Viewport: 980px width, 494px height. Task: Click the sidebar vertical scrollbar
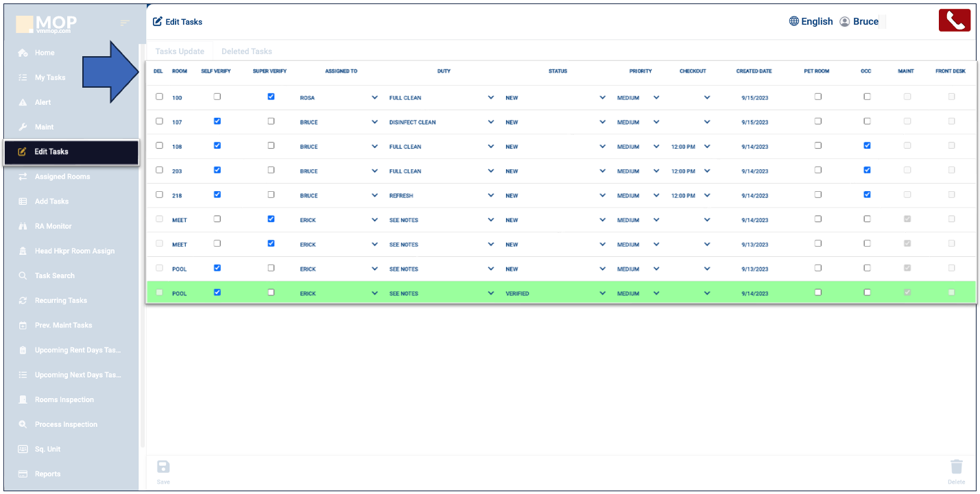[142, 247]
